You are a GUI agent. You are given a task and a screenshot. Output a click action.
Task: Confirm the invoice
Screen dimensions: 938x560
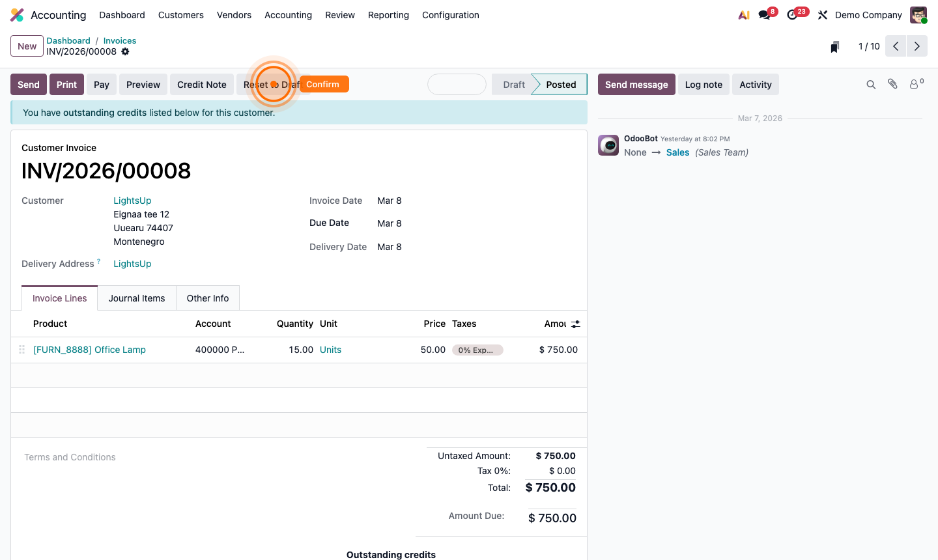click(324, 84)
